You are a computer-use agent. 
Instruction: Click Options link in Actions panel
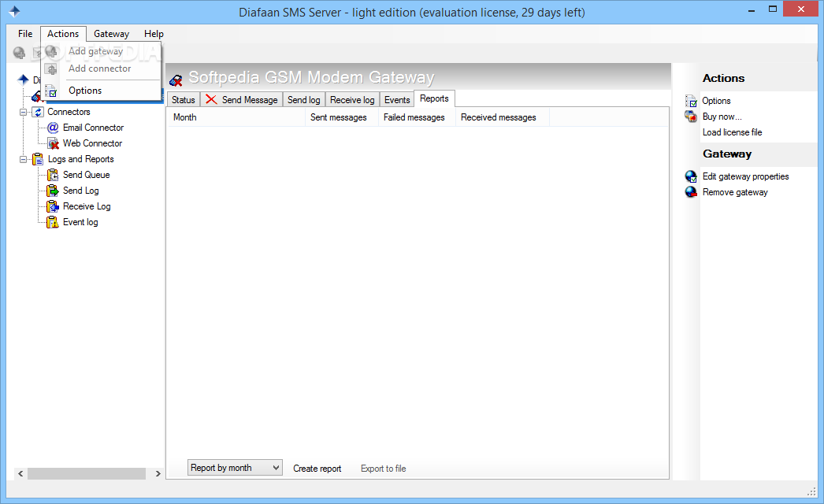point(716,101)
